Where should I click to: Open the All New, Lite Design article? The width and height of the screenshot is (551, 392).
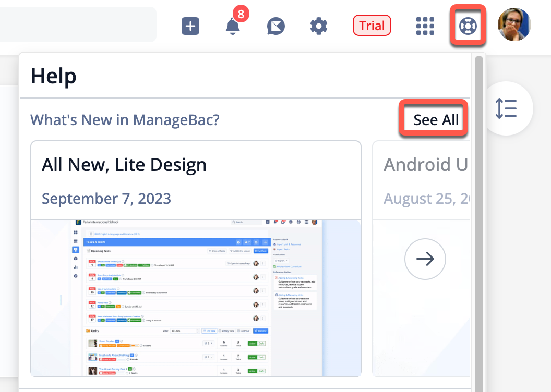(124, 165)
